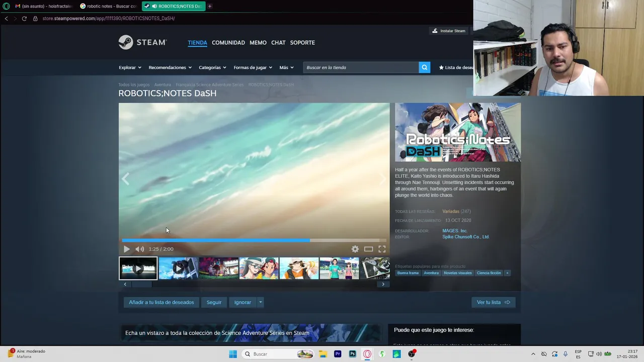The width and height of the screenshot is (644, 362).
Task: Click Añadir a tu lista de deseados
Action: [x=161, y=302]
